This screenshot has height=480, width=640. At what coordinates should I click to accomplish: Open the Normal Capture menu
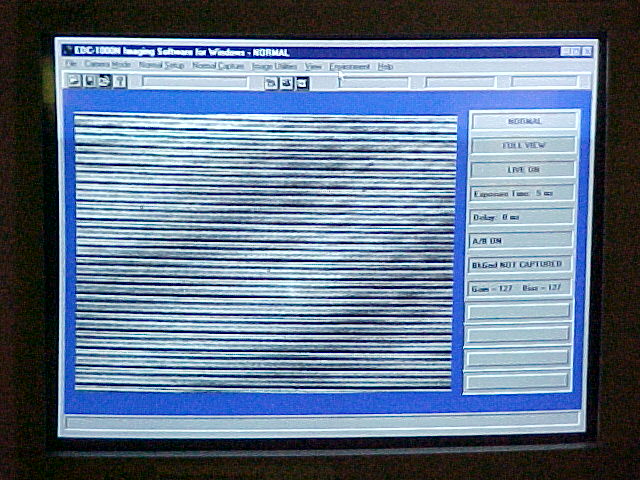tap(218, 66)
